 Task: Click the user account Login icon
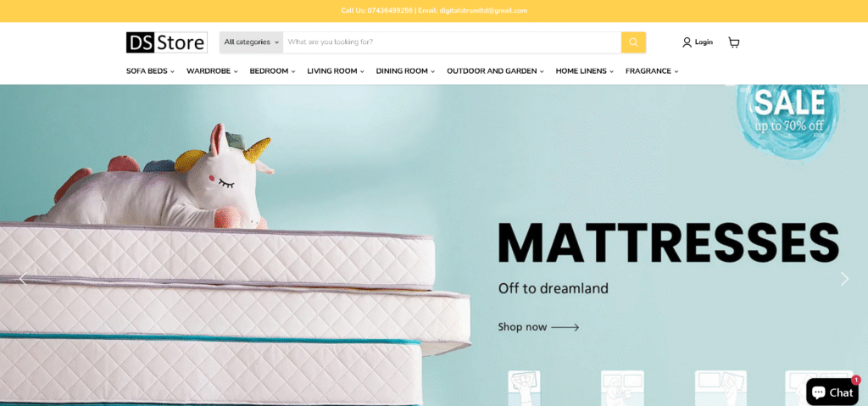687,42
